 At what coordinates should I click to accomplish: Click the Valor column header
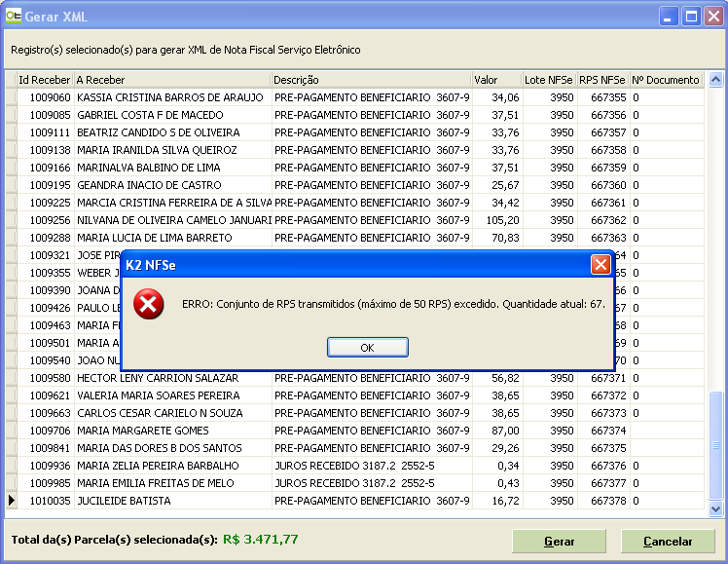point(497,80)
